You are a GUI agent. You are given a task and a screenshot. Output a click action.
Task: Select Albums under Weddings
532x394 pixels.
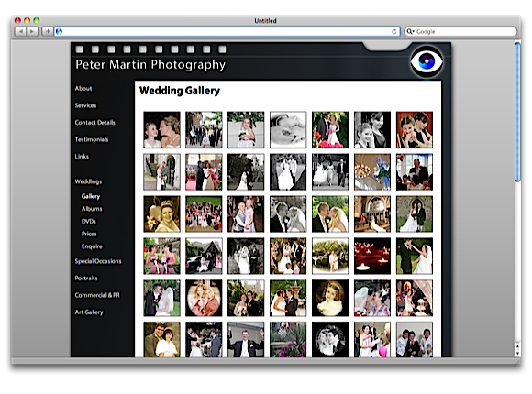92,209
